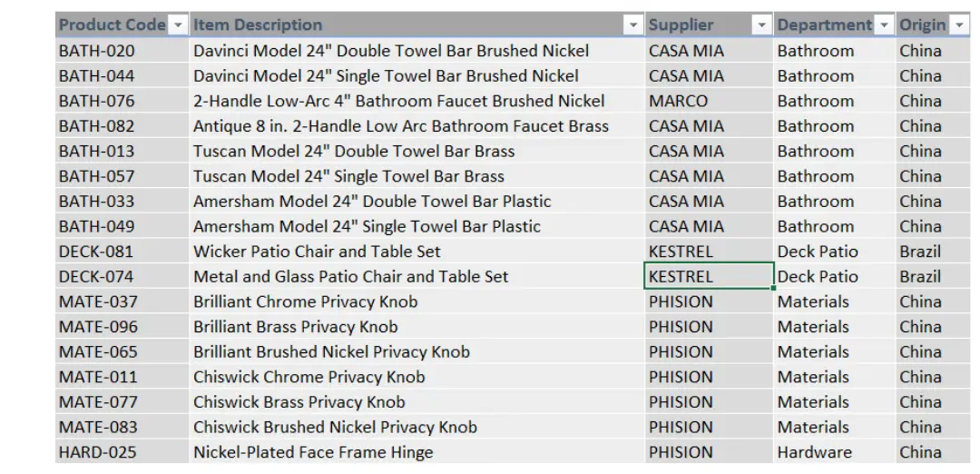Select Deck Patio department cell for DECK-074

click(x=835, y=276)
